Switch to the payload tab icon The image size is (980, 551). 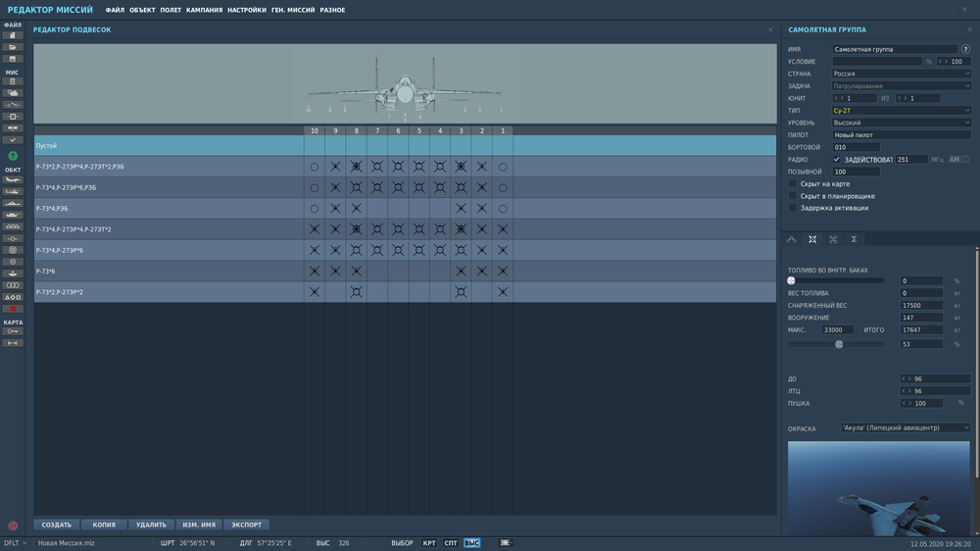click(811, 239)
